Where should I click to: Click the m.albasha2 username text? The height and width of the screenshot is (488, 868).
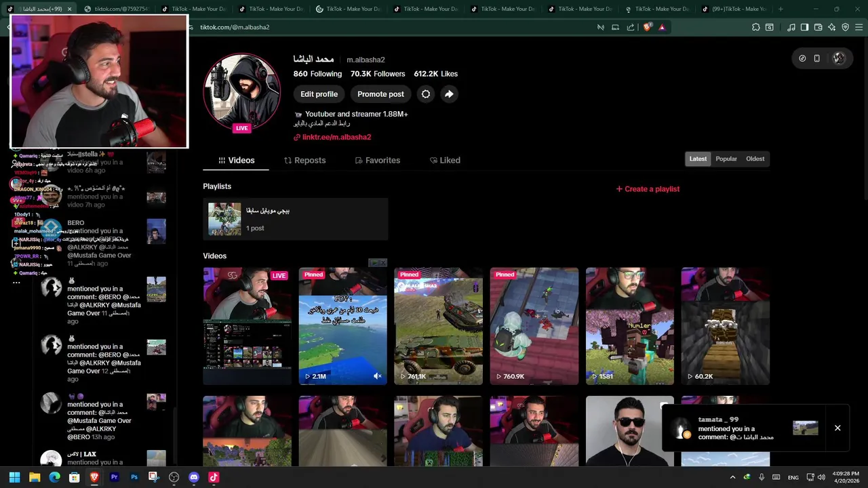pyautogui.click(x=366, y=60)
